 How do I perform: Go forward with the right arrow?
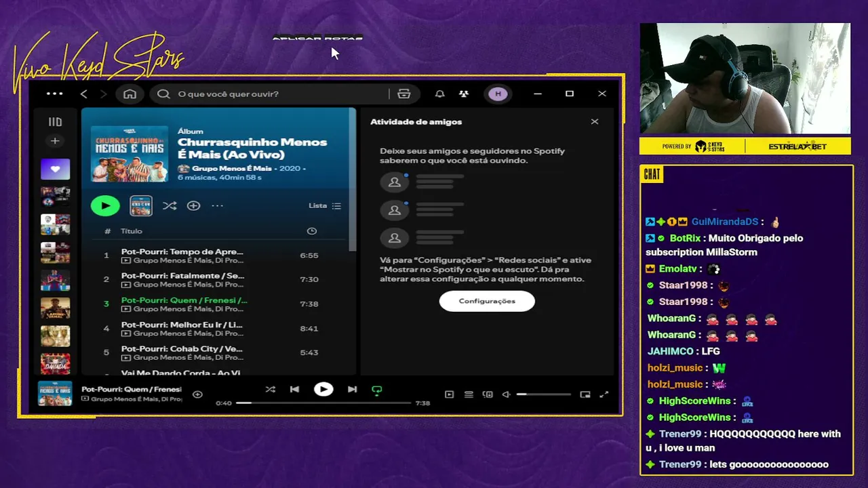point(103,94)
